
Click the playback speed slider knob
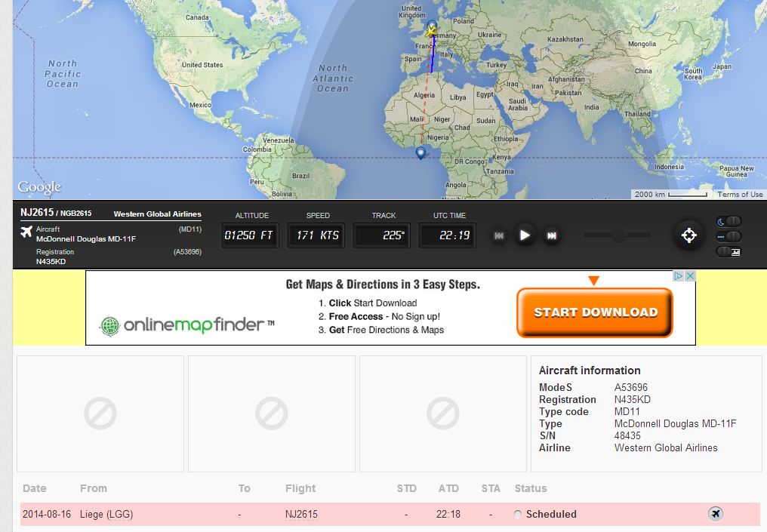618,235
